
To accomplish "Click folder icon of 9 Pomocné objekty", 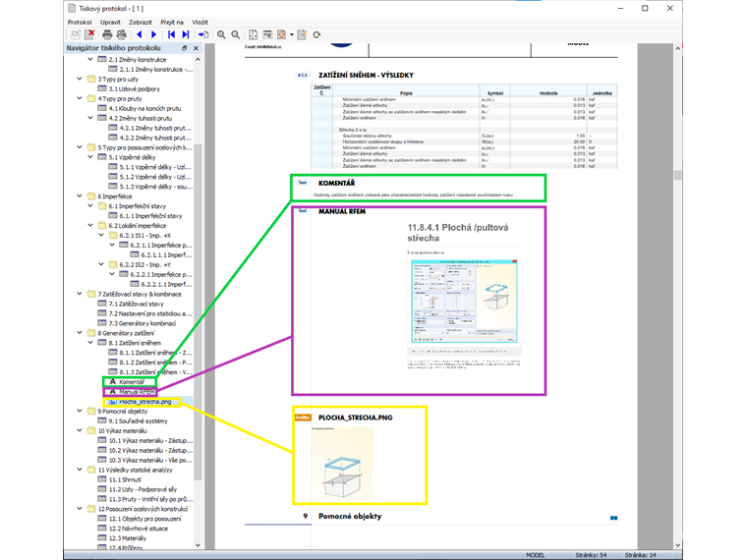I will [91, 411].
